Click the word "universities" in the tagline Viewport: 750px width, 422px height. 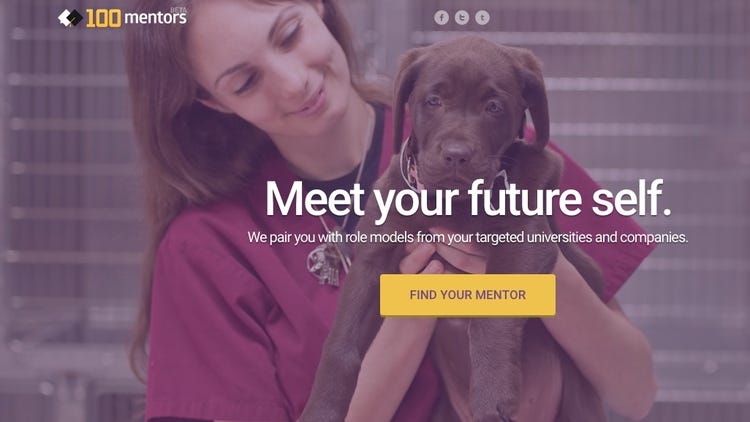tap(556, 237)
